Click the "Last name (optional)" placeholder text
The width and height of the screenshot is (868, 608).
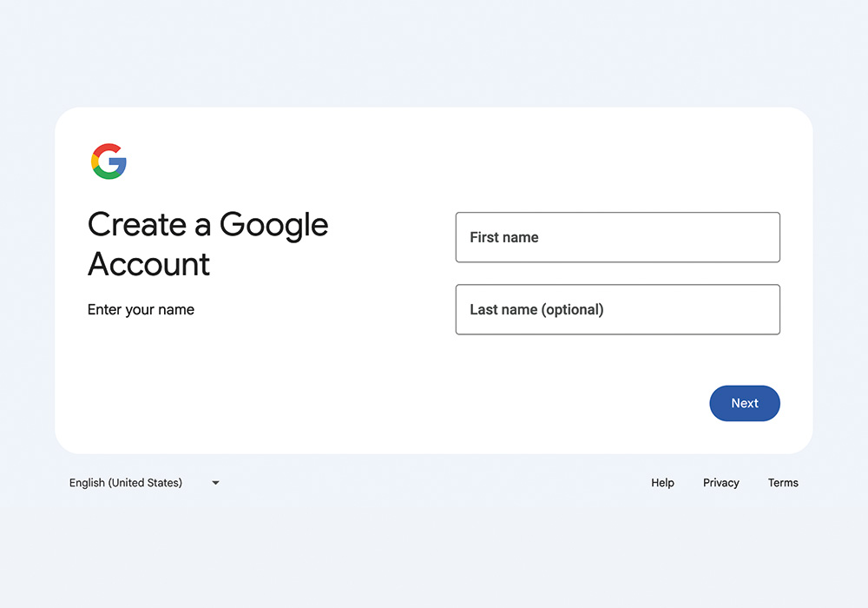pyautogui.click(x=536, y=309)
